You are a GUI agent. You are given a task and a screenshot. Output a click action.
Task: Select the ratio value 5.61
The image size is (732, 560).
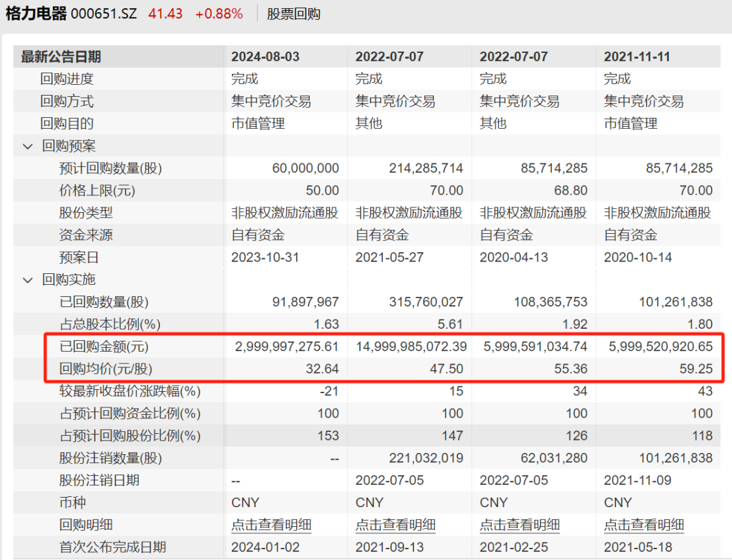coord(450,325)
